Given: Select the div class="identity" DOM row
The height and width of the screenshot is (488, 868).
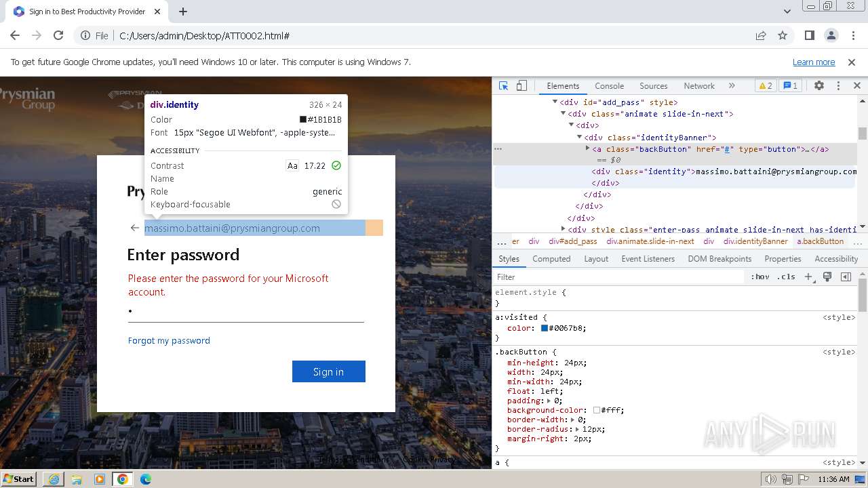Looking at the screenshot, I should 675,177.
